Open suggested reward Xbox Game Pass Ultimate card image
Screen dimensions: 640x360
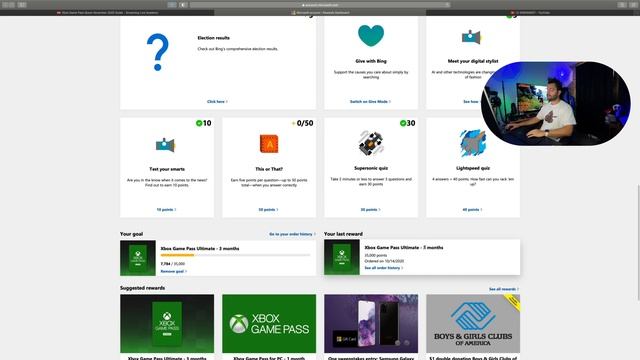(x=167, y=324)
